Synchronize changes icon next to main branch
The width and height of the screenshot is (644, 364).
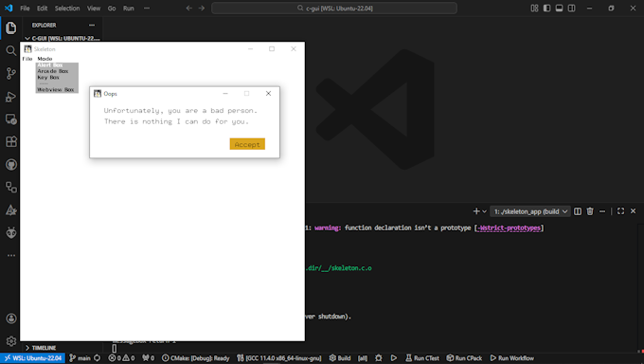tap(98, 358)
